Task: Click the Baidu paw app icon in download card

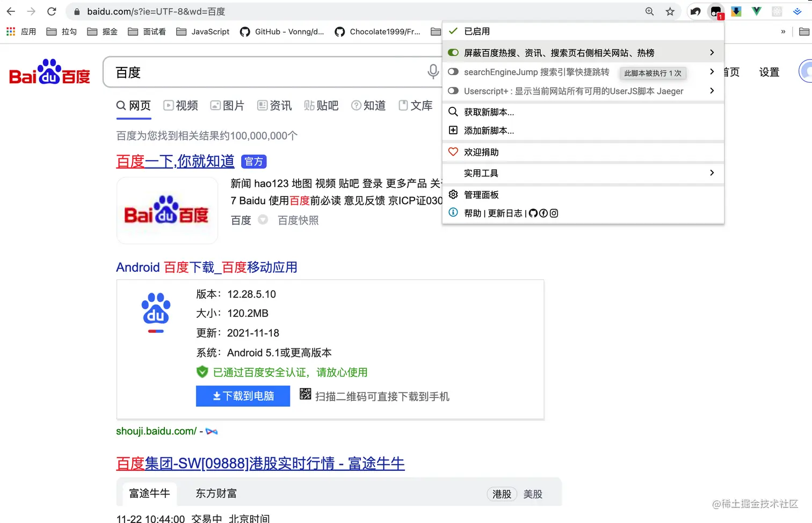Action: [x=156, y=313]
